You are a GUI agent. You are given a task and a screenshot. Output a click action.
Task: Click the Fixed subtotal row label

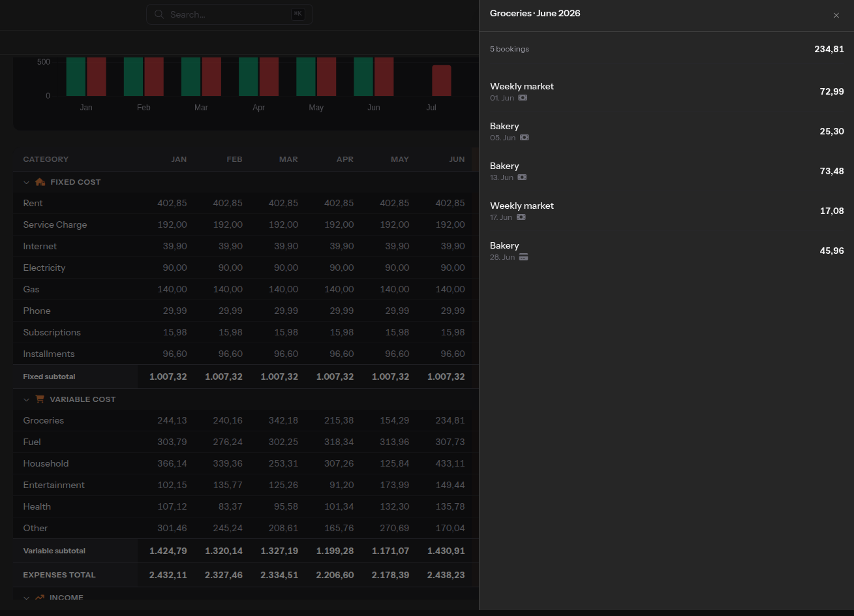49,377
